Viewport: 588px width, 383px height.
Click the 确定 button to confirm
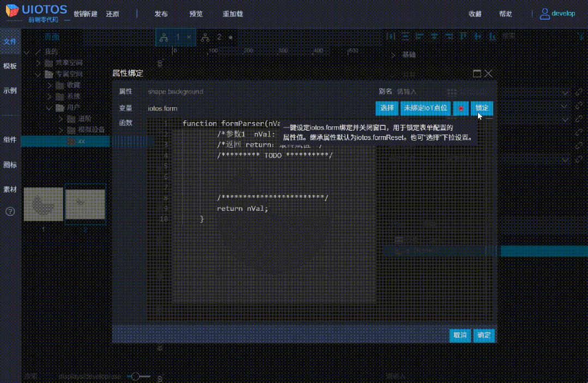(483, 336)
